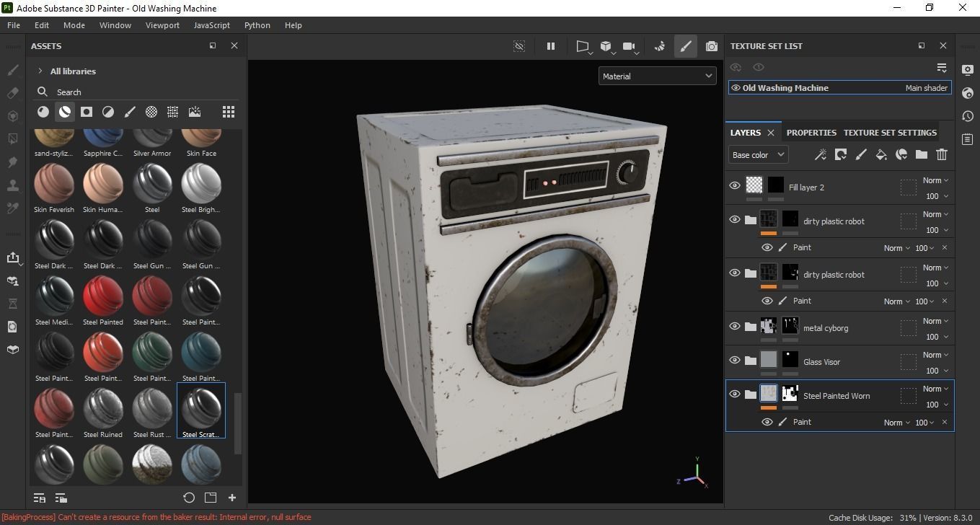This screenshot has width=980, height=525.
Task: Hide the Steel Painted Worn layer
Action: tap(735, 394)
